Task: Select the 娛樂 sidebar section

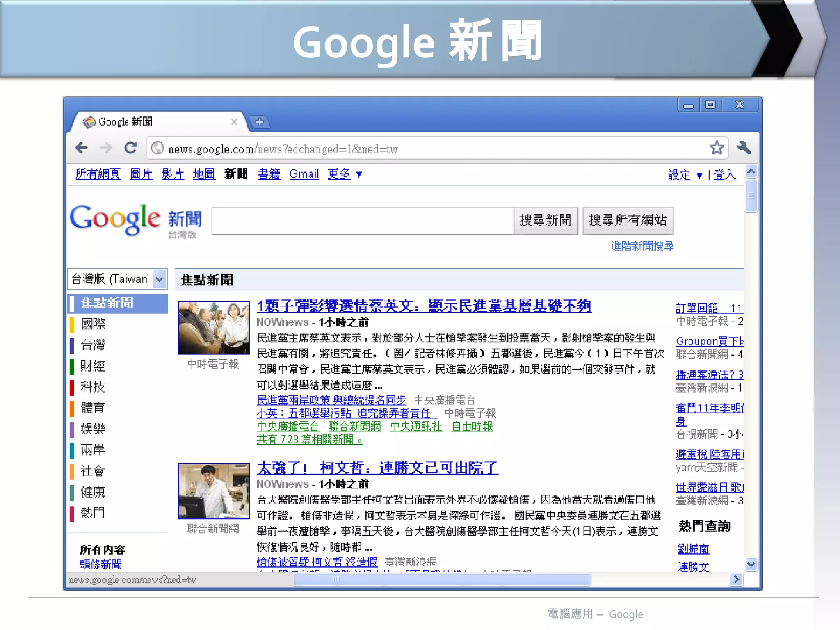Action: click(93, 429)
